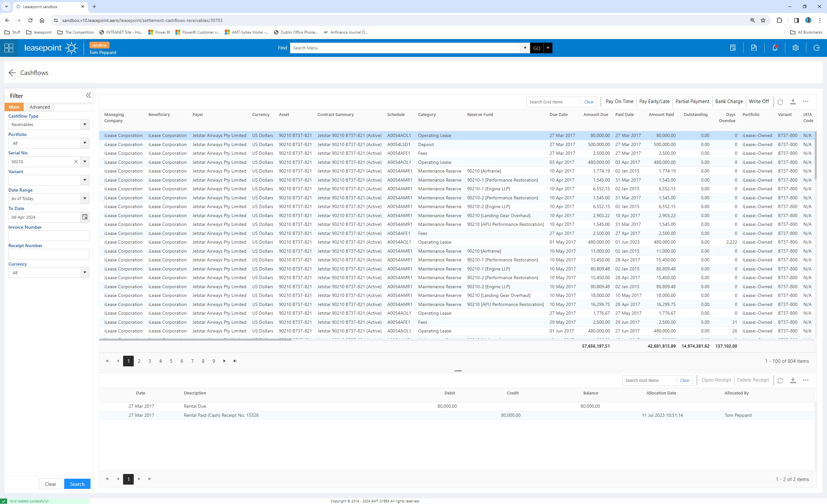Click the Search Menu find field

click(405, 48)
